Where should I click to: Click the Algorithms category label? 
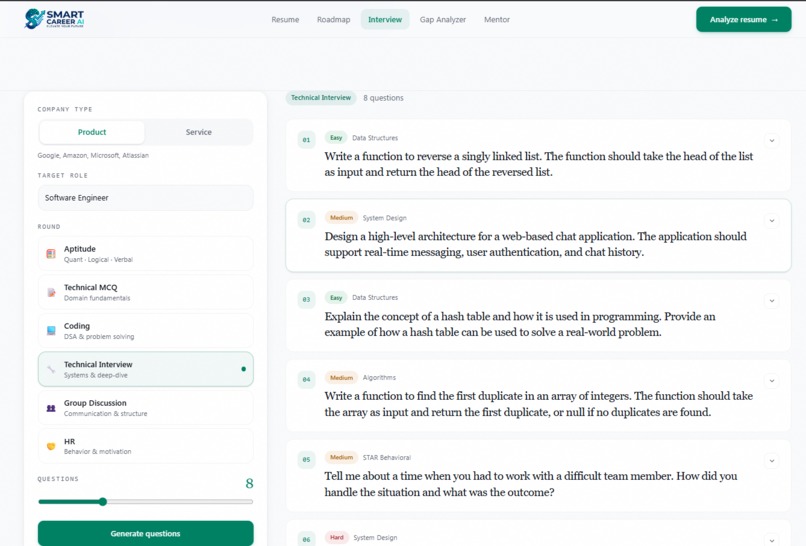[x=379, y=378]
